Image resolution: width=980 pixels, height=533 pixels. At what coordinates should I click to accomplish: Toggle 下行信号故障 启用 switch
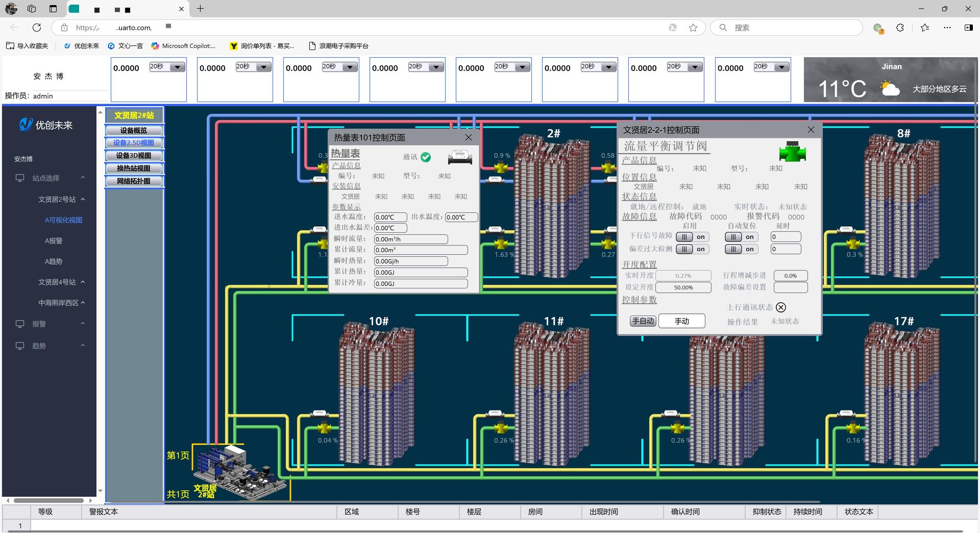click(x=692, y=237)
